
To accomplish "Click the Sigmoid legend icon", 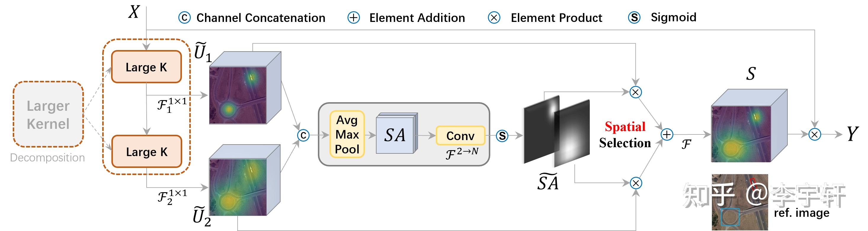I will [634, 17].
